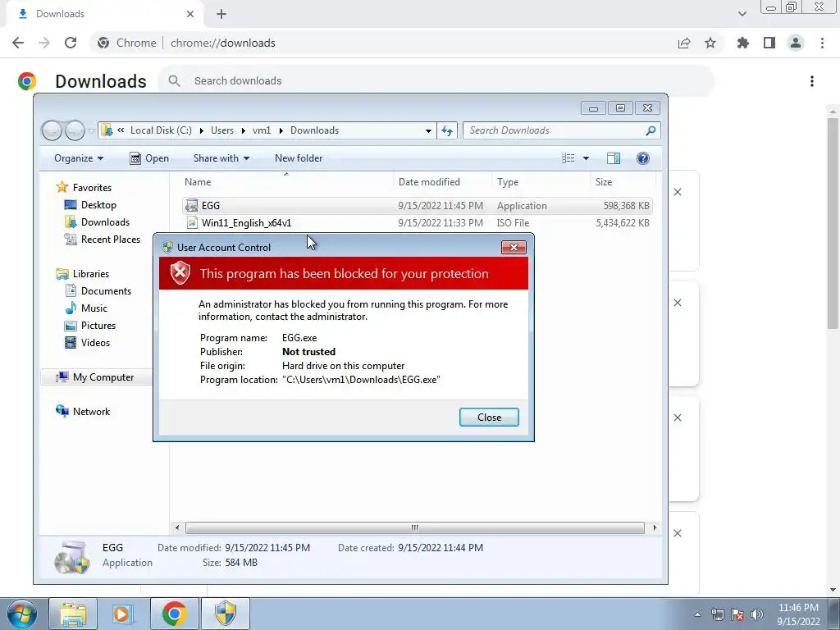Click the chrome://downloads address bar
Viewport: 840px width, 630px height.
pos(222,43)
